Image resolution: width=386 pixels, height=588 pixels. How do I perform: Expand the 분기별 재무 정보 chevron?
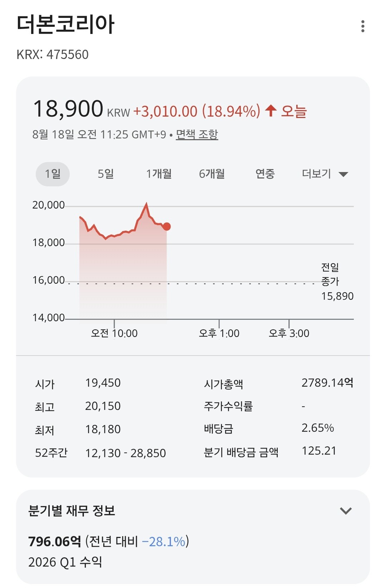pyautogui.click(x=346, y=511)
